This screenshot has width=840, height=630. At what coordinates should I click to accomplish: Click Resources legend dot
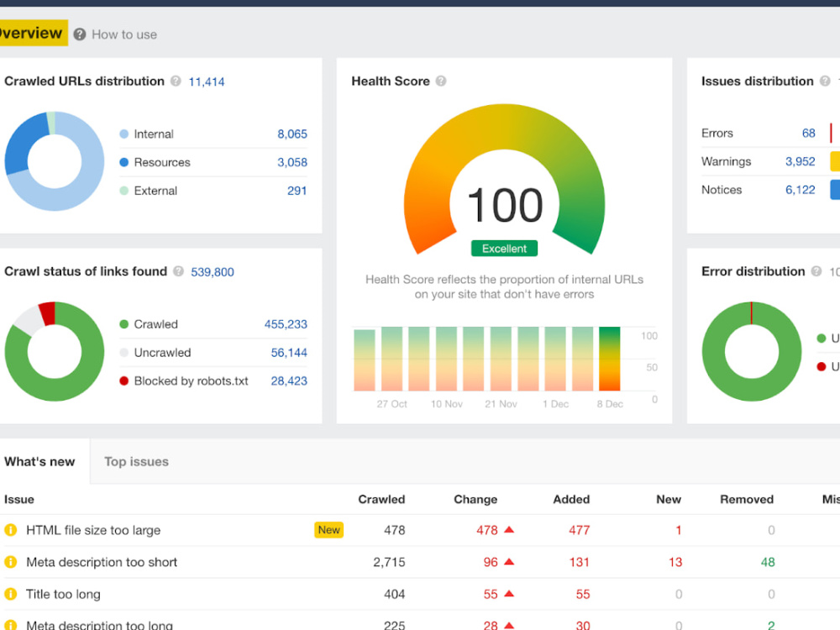click(123, 162)
